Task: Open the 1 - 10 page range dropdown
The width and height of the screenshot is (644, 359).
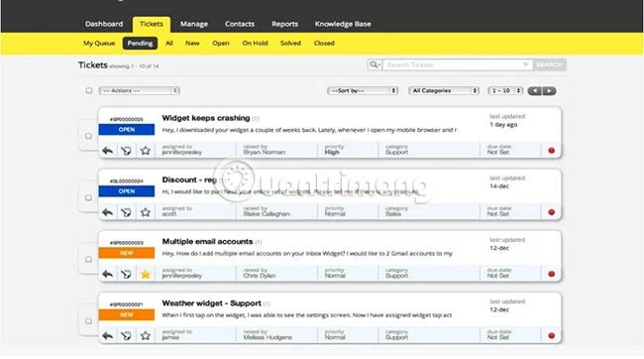Action: click(505, 90)
